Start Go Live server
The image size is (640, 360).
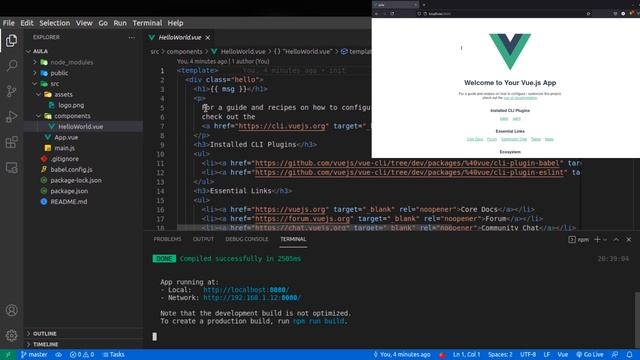589,355
